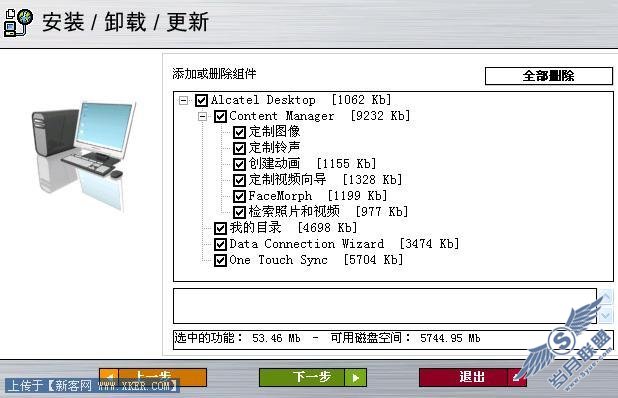This screenshot has width=618, height=398.
Task: Click the 全部删除 button
Action: [x=549, y=76]
